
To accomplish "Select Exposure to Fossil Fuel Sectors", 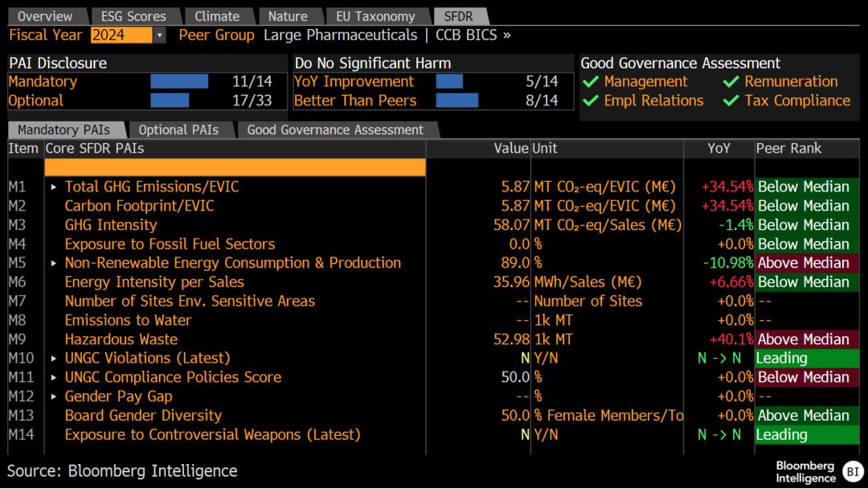I will [x=434, y=244].
